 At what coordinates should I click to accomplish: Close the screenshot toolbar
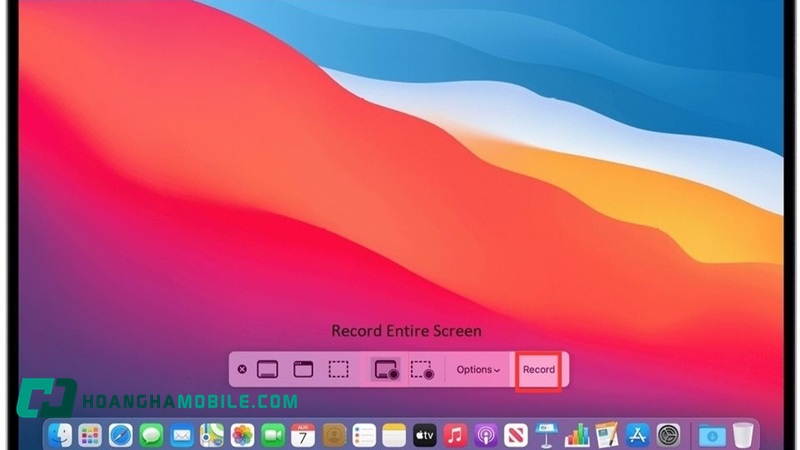click(x=242, y=369)
